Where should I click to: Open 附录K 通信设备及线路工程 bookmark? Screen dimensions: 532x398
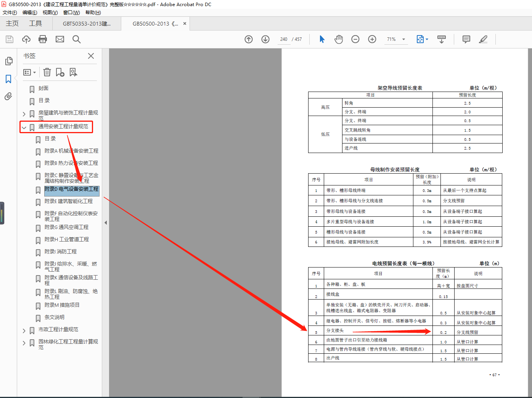pyautogui.click(x=71, y=280)
